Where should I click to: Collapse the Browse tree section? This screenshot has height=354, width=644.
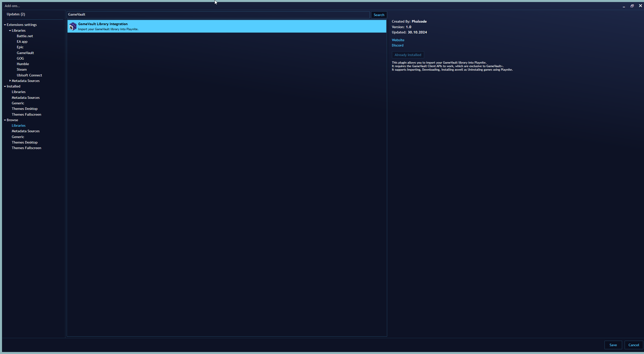(5, 120)
